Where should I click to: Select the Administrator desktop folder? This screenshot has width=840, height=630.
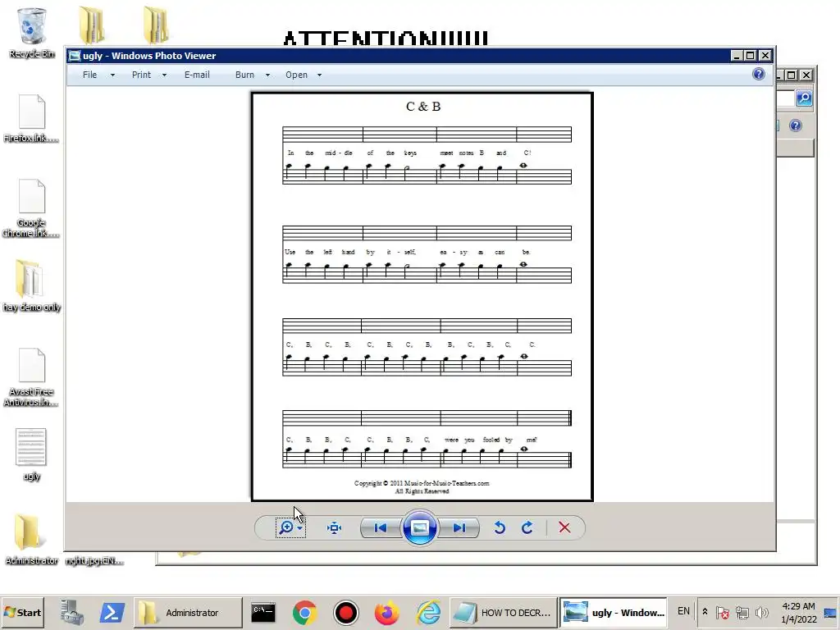point(32,540)
